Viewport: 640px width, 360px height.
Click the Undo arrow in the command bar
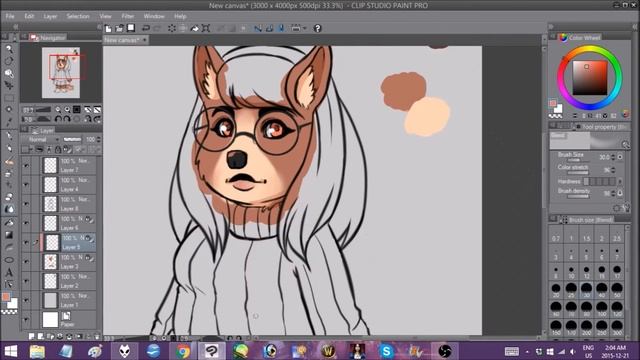(x=146, y=28)
